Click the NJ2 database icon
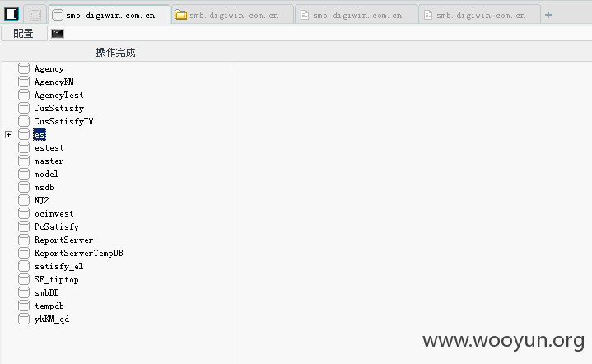592x364 pixels. [x=24, y=200]
